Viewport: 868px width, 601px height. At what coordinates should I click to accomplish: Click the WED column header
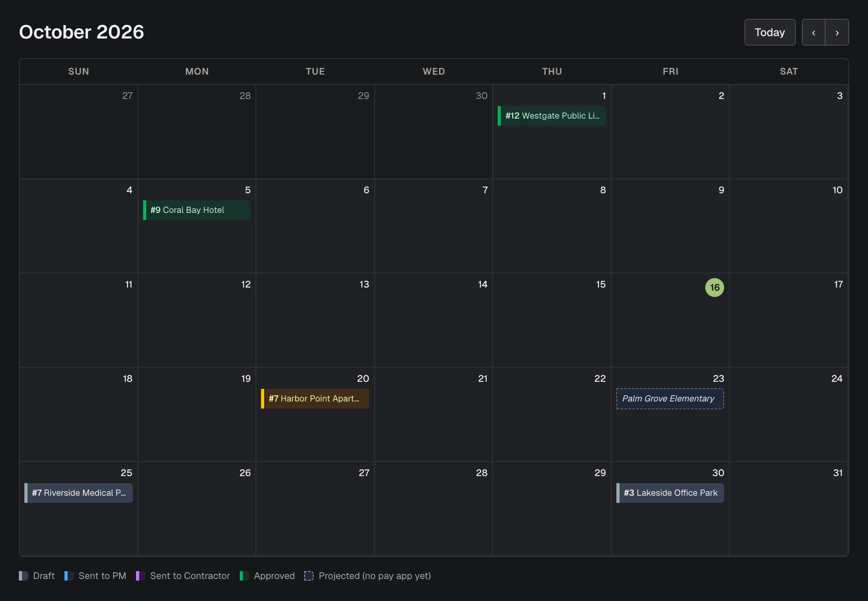[434, 71]
